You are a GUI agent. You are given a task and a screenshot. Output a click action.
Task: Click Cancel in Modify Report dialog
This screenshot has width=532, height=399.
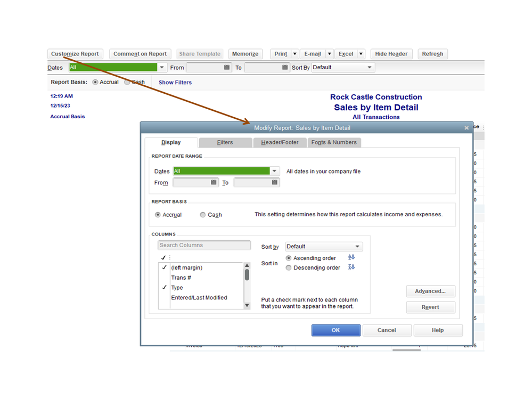point(387,330)
